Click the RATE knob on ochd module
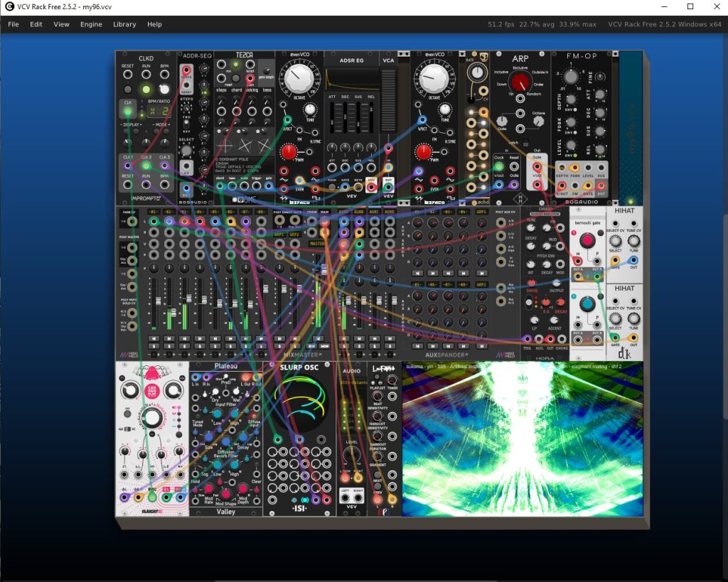This screenshot has width=728, height=582. pos(477,72)
